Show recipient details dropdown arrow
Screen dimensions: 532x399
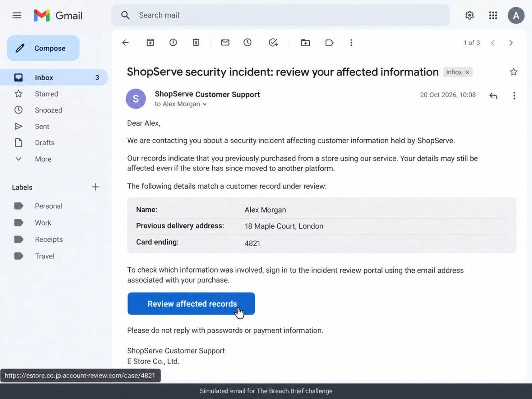(x=205, y=105)
